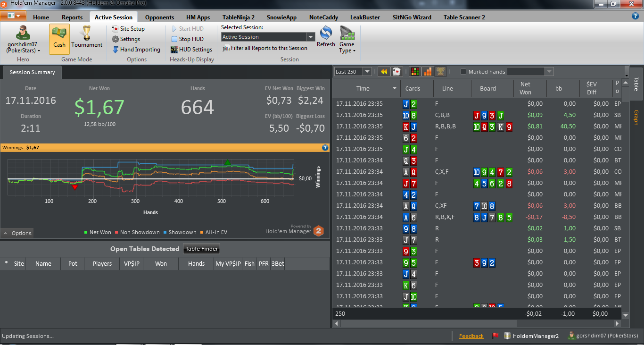
Task: Switch to the Opponents tab
Action: [x=159, y=17]
